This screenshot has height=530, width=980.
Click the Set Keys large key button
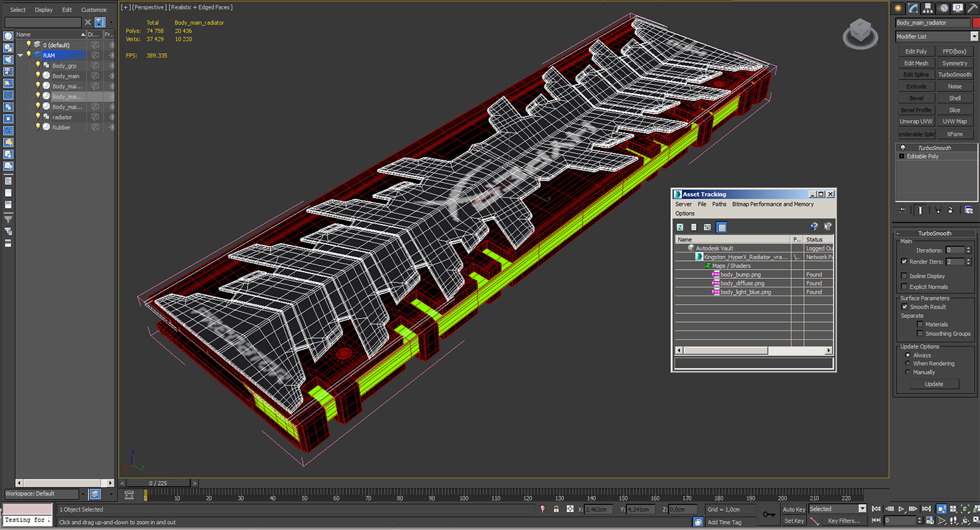point(768,514)
